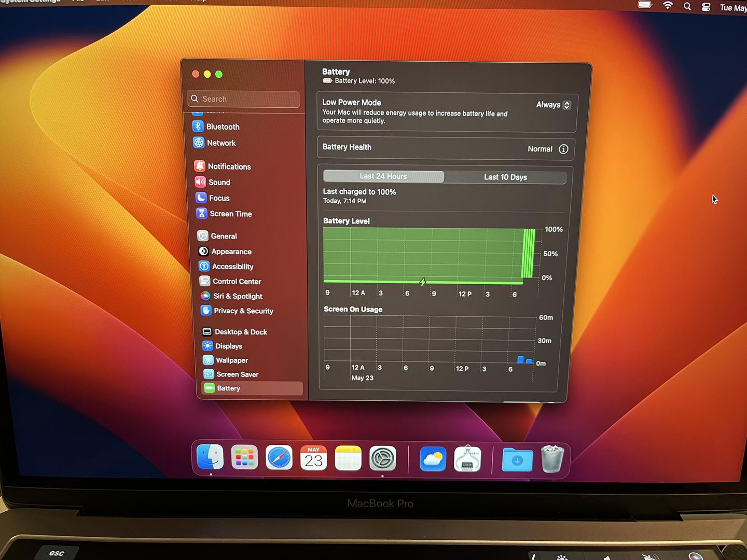Open Spotlight search in menu bar
This screenshot has height=560, width=747.
pos(687,6)
